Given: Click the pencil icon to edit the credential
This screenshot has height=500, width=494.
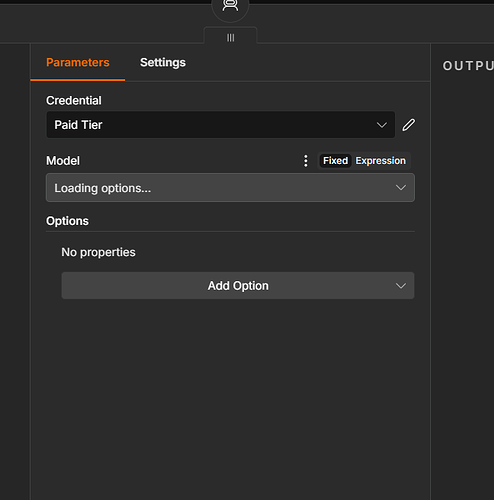Looking at the screenshot, I should pyautogui.click(x=408, y=125).
